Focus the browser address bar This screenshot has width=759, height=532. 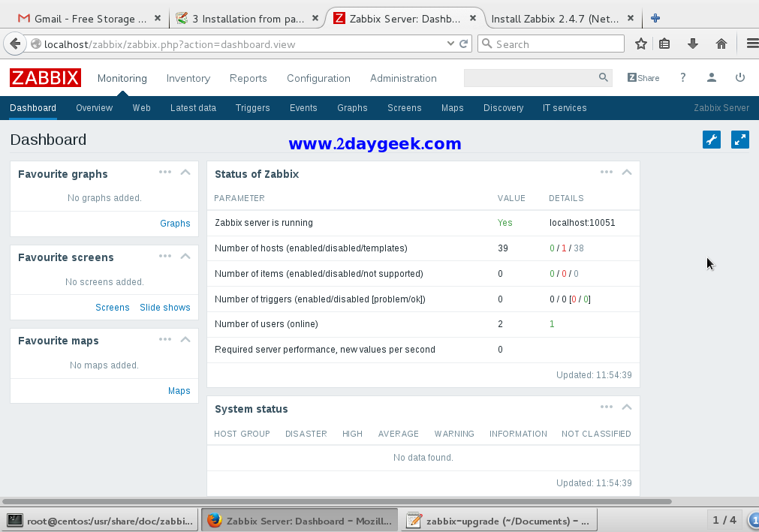point(242,44)
